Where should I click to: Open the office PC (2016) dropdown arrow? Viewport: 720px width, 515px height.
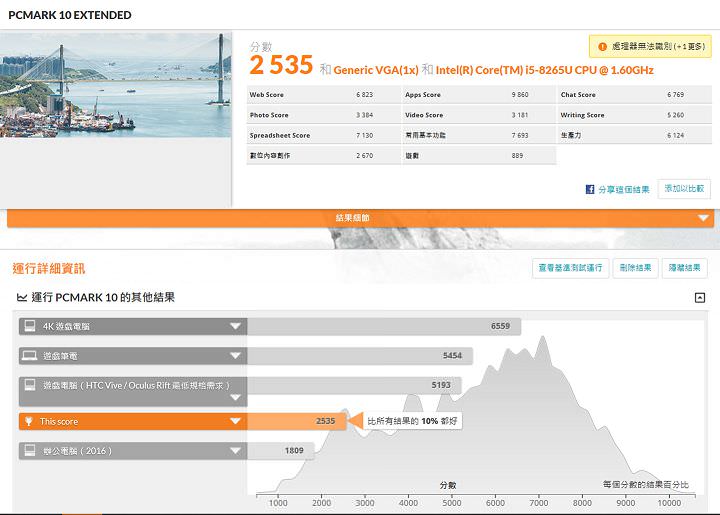coord(236,451)
